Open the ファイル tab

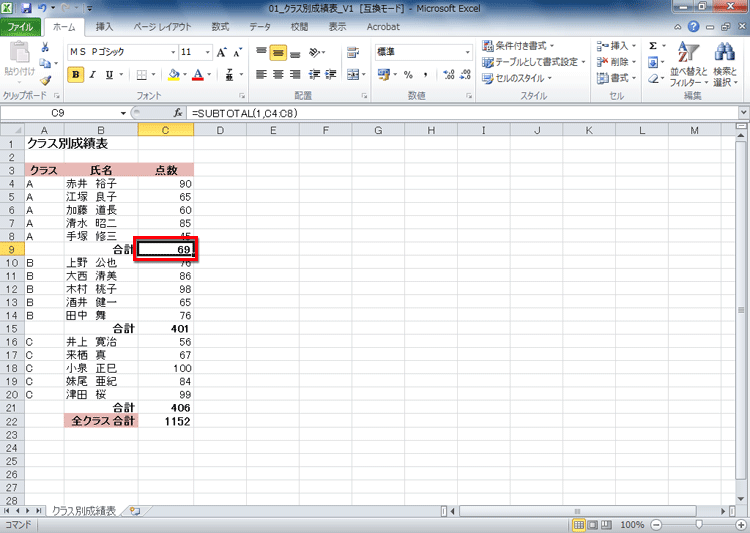[20, 27]
